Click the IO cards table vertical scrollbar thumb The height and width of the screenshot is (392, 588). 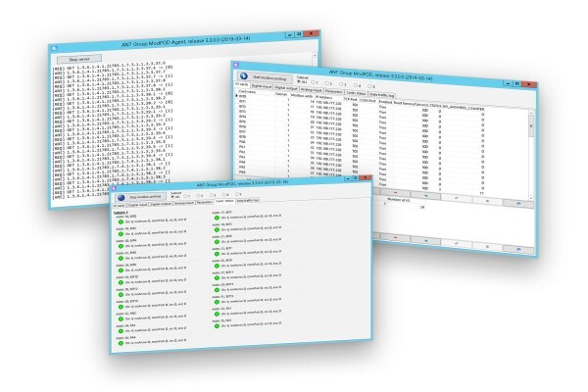tap(530, 126)
